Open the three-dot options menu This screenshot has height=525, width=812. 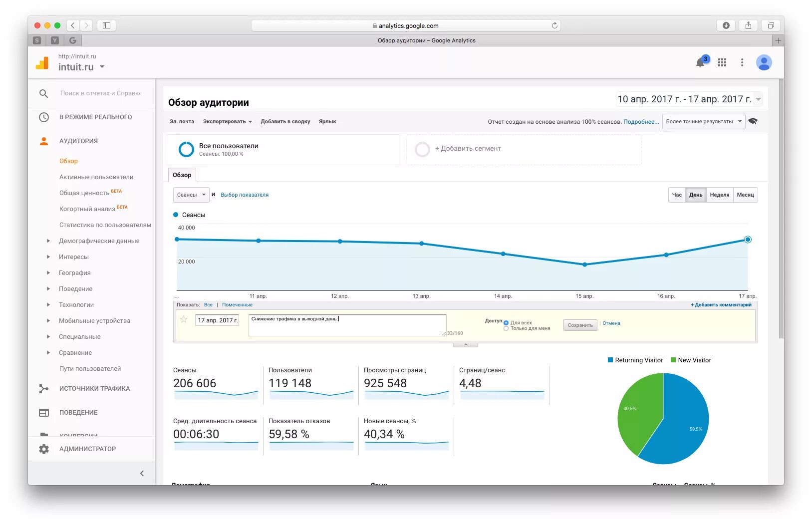pos(742,62)
